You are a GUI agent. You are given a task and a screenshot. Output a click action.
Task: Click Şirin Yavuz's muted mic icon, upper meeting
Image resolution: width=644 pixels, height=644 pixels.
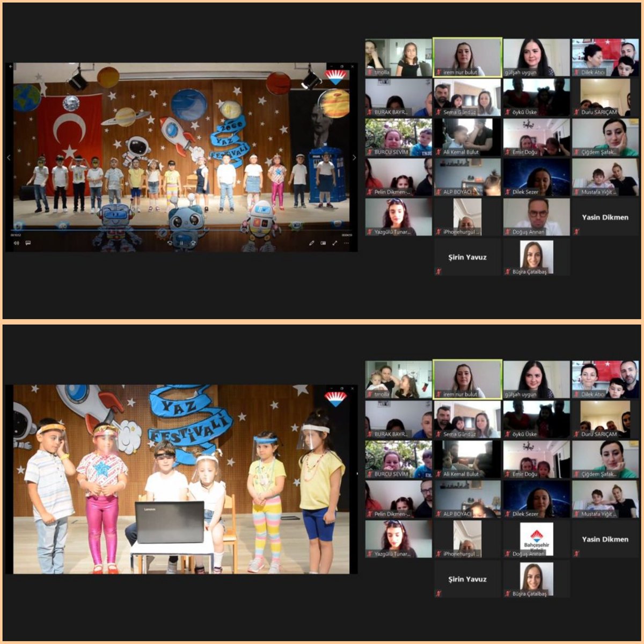438,272
